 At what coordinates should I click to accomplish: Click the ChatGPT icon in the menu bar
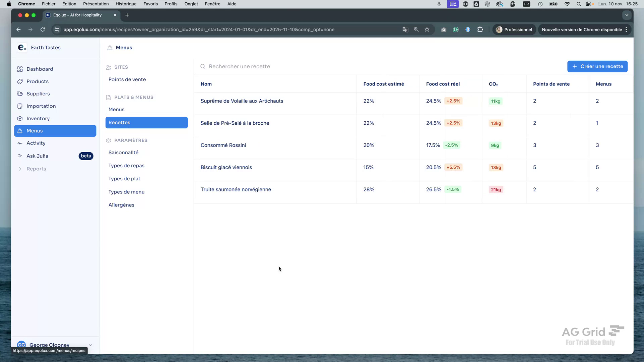tap(487, 4)
